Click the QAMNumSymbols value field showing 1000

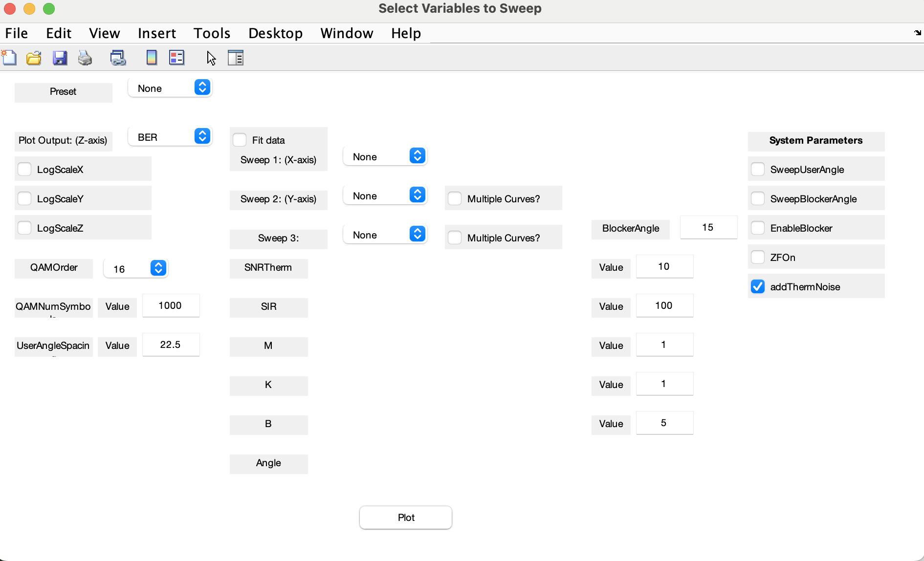click(171, 305)
